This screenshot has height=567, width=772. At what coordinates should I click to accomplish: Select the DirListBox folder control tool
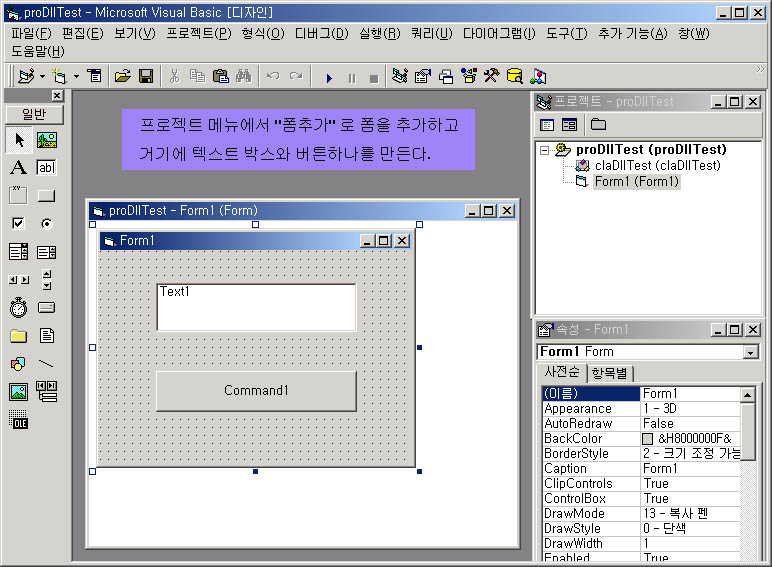pos(19,336)
